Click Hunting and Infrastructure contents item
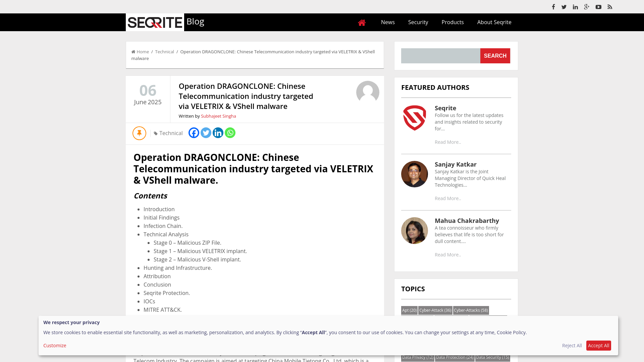 (x=178, y=268)
